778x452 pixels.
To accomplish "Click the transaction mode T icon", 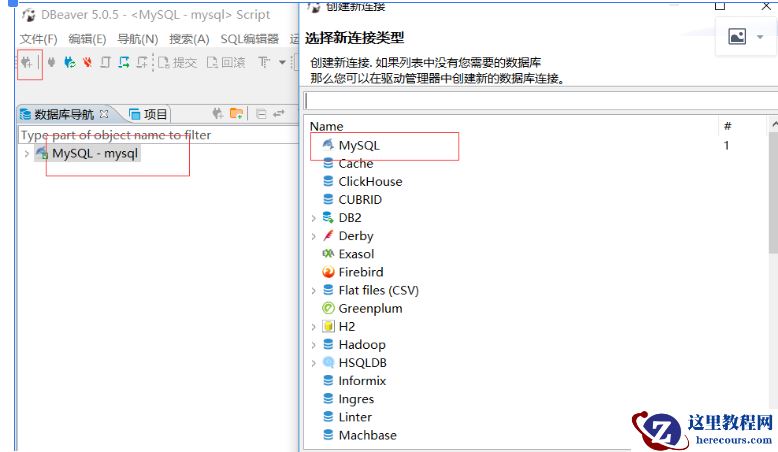I will click(264, 63).
